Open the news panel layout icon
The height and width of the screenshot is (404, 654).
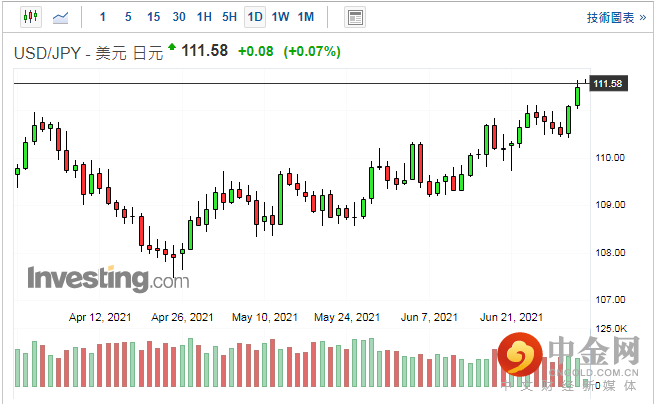(x=355, y=18)
